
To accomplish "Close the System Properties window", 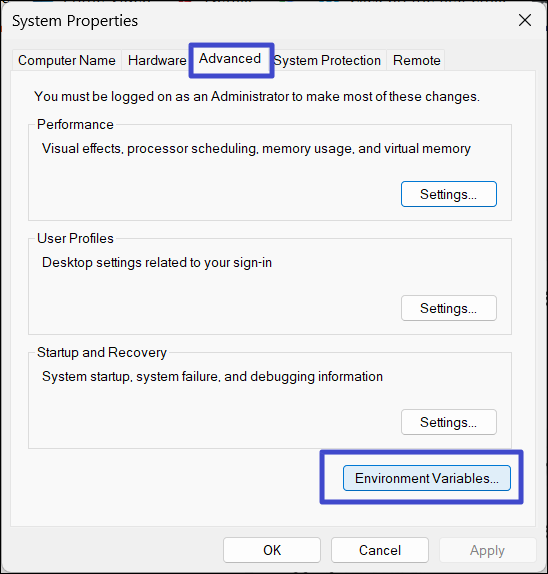I will click(525, 20).
